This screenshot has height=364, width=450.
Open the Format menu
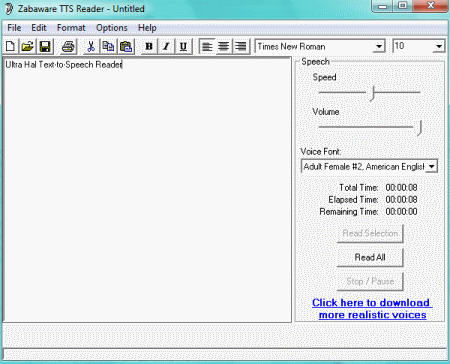click(x=71, y=28)
